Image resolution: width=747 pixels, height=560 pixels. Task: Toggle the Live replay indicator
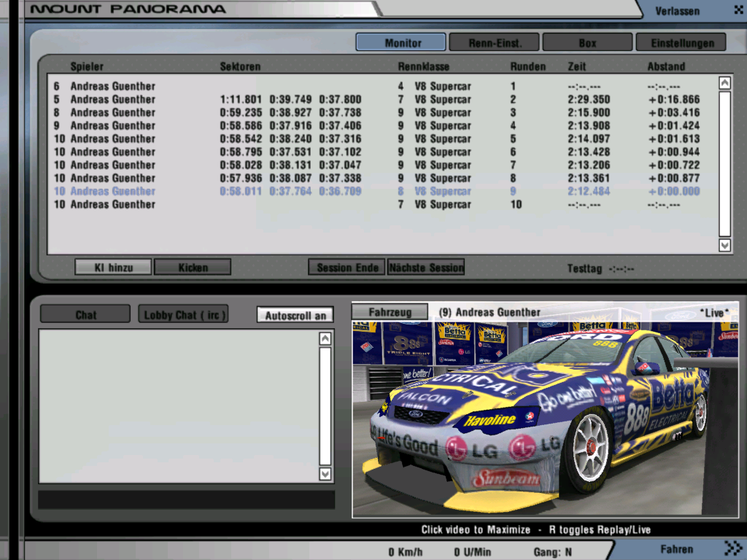point(714,313)
